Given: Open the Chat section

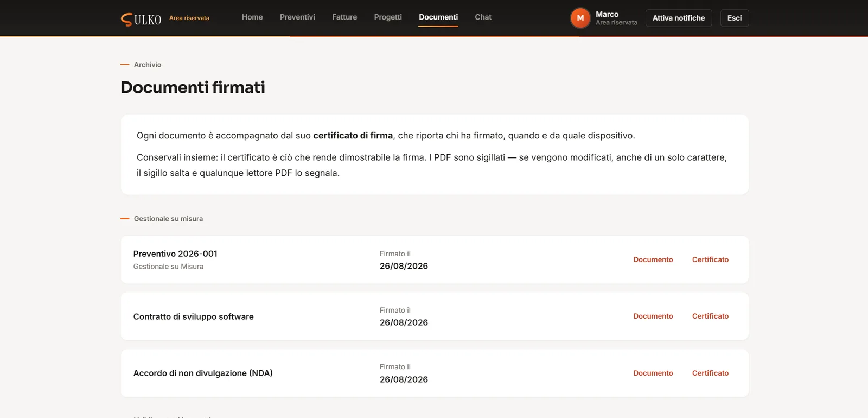Looking at the screenshot, I should 483,17.
